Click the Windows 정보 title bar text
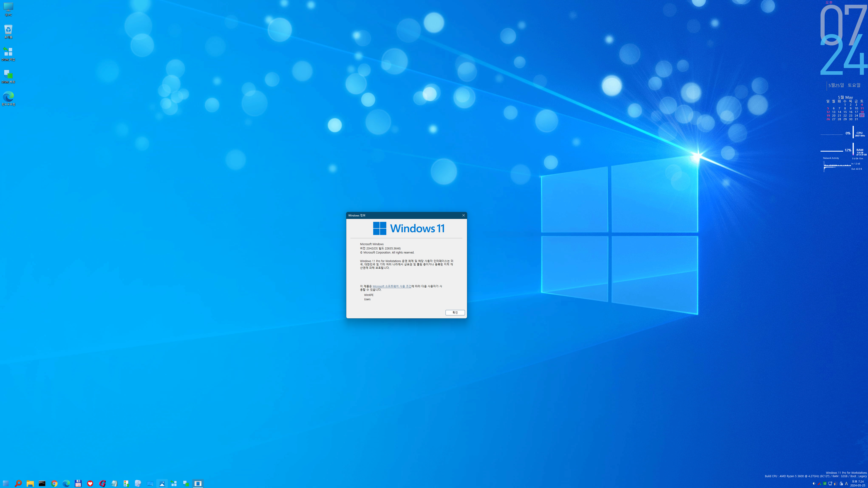This screenshot has height=488, width=868. tap(356, 215)
